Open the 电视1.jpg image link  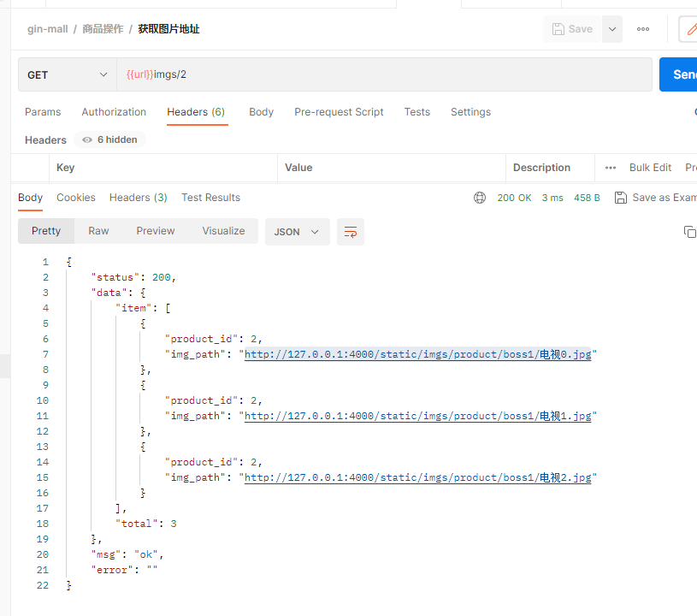[x=418, y=416]
